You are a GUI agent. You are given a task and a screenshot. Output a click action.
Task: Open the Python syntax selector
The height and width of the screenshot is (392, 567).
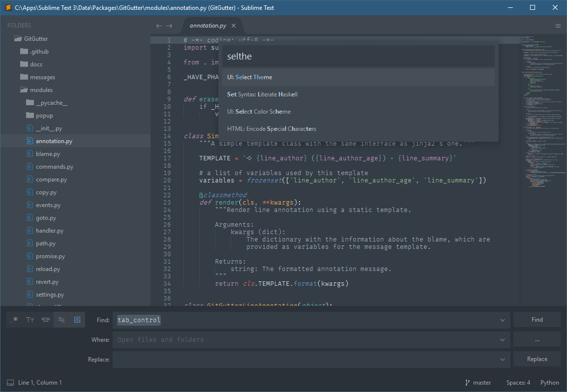point(550,383)
